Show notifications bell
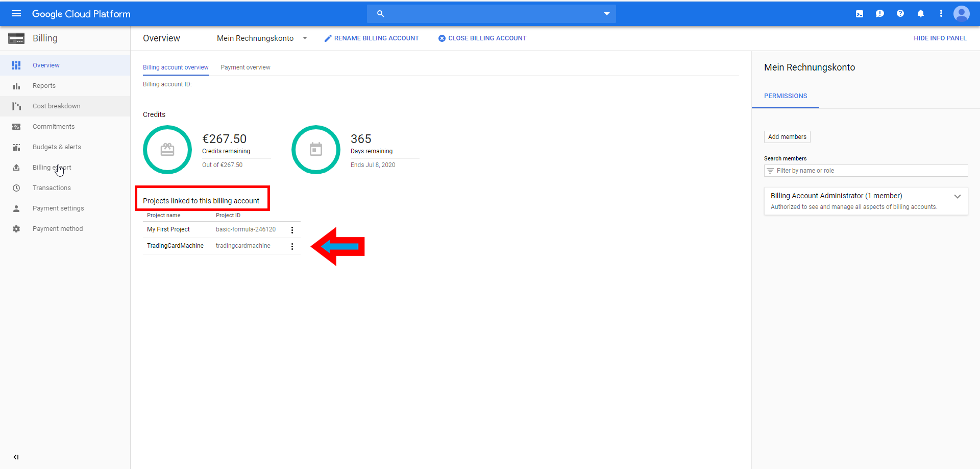Image resolution: width=980 pixels, height=469 pixels. coord(921,14)
